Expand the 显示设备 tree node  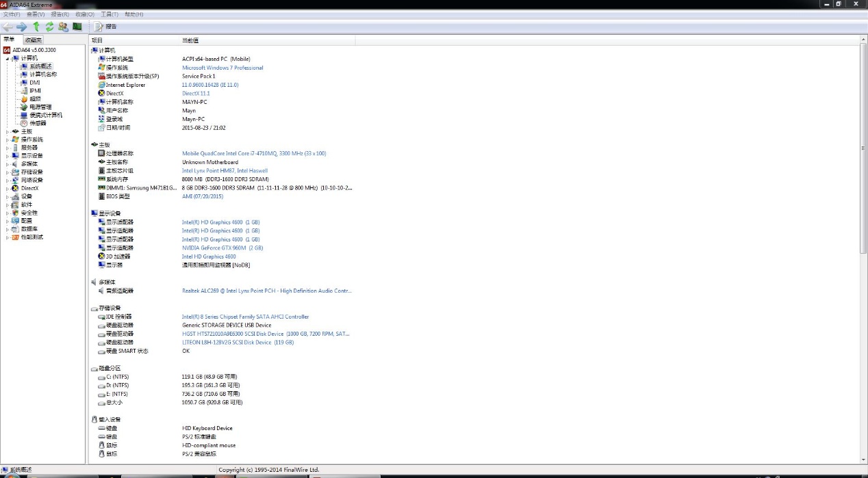[x=8, y=155]
